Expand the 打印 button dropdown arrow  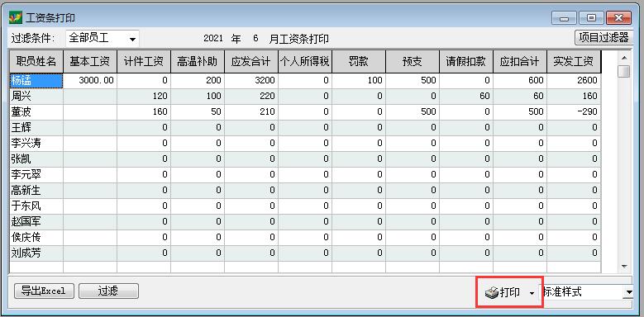click(x=532, y=293)
